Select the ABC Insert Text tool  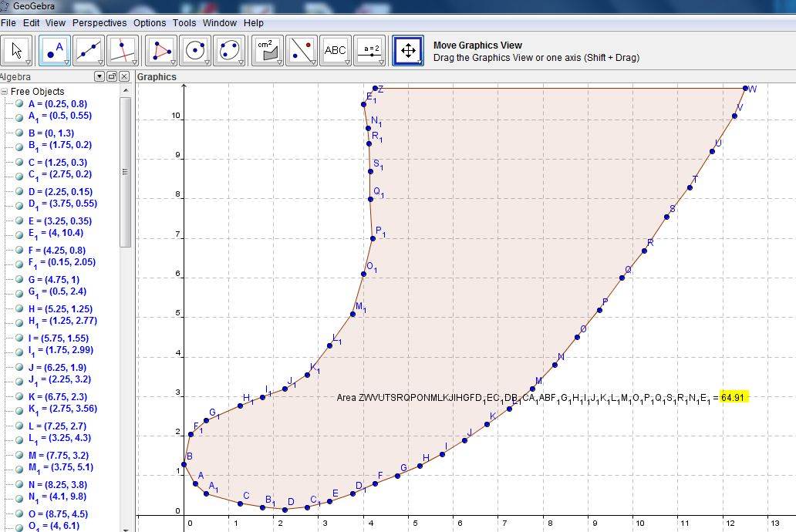point(335,51)
